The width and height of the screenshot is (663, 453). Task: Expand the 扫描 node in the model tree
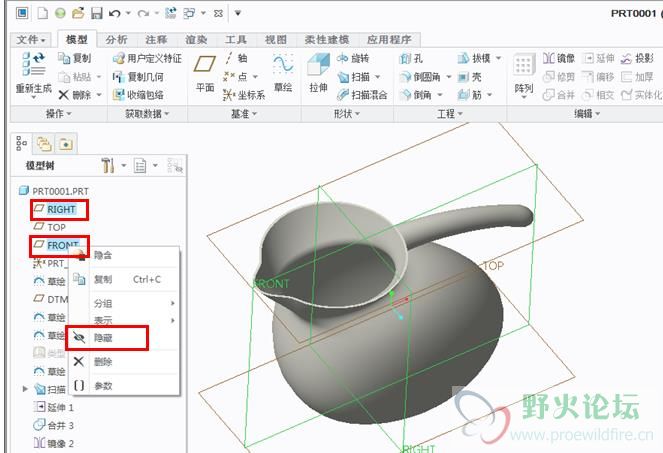pos(25,389)
